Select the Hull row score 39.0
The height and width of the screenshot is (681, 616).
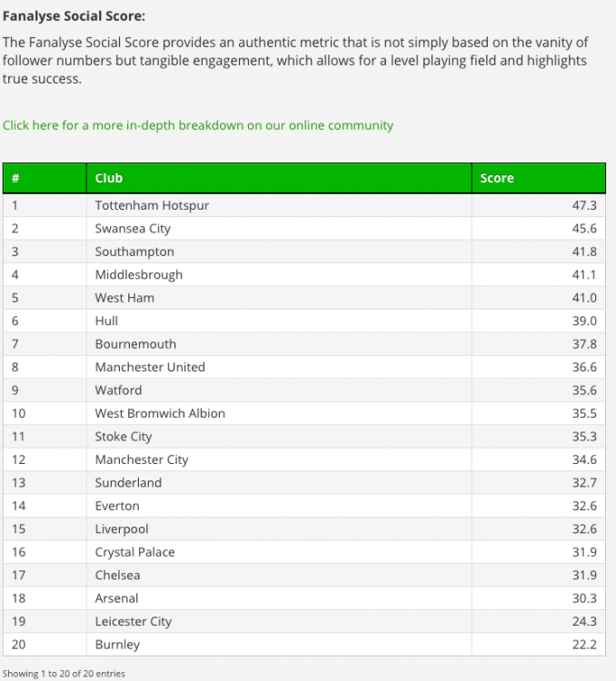pos(584,321)
